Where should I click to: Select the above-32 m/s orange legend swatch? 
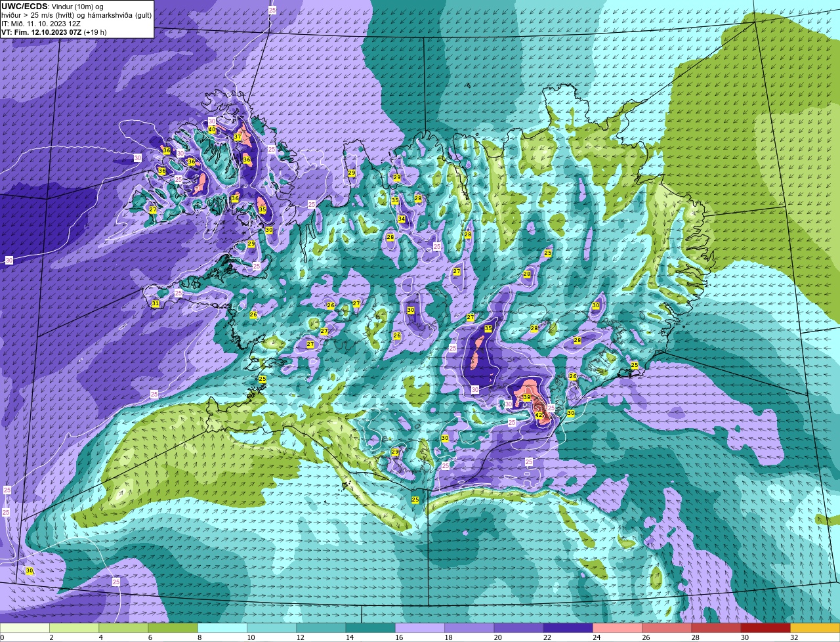pyautogui.click(x=815, y=628)
